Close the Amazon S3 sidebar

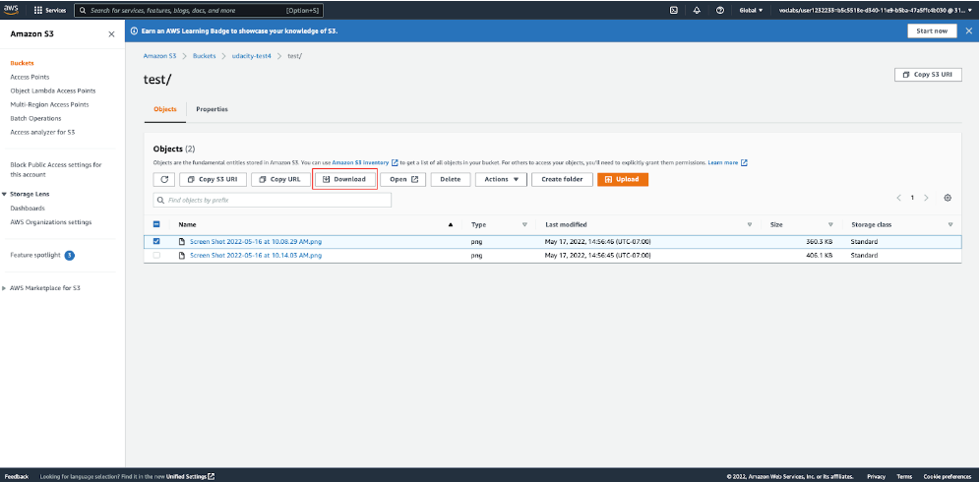pos(111,34)
